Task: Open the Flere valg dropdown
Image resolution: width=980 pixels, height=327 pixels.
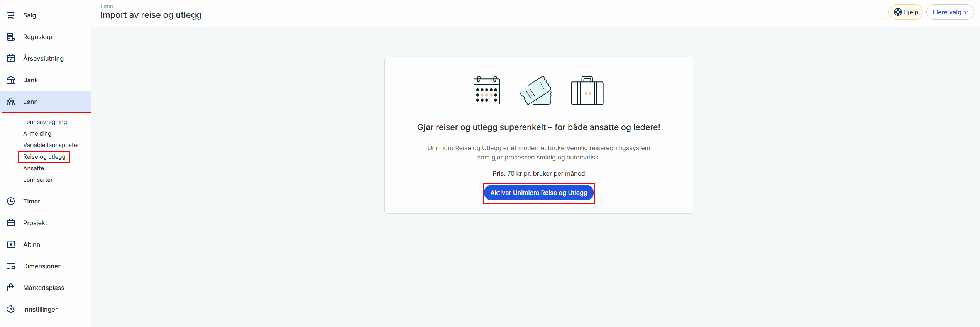Action: pos(950,12)
